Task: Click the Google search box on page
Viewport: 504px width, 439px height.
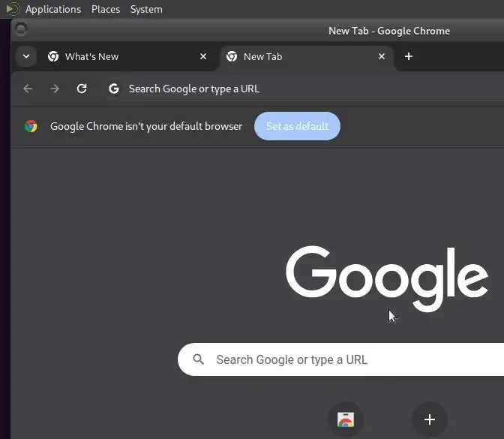Action: click(340, 359)
